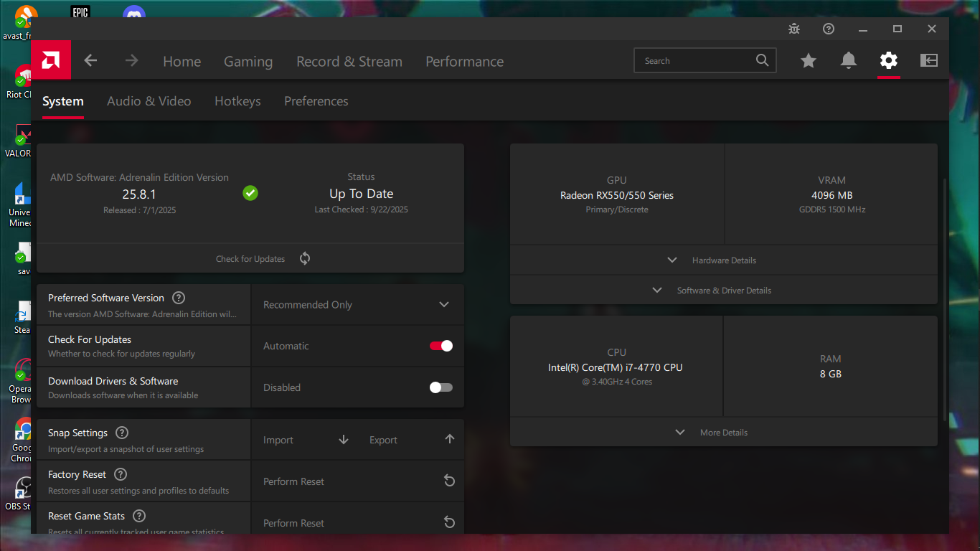
Task: Open the Riot Client desktop shortcut
Action: 22,82
